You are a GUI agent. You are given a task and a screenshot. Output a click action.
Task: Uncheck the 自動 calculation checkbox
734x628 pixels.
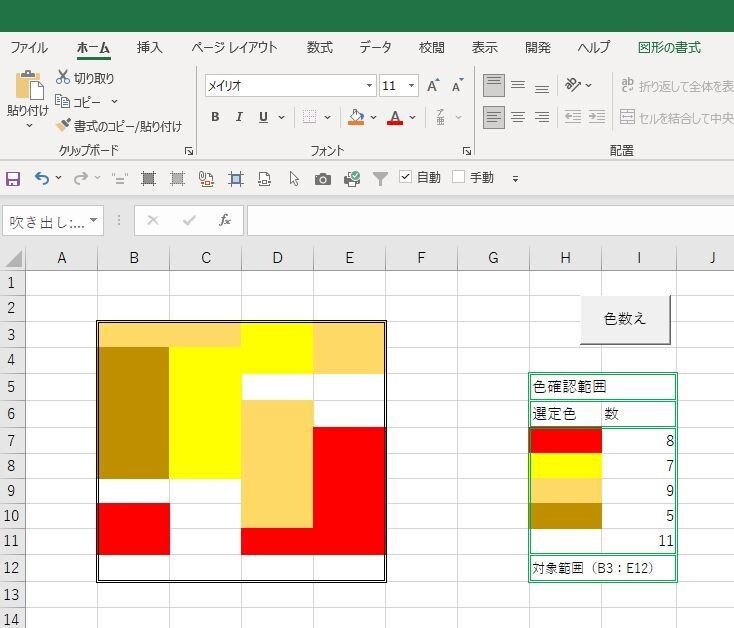(405, 177)
